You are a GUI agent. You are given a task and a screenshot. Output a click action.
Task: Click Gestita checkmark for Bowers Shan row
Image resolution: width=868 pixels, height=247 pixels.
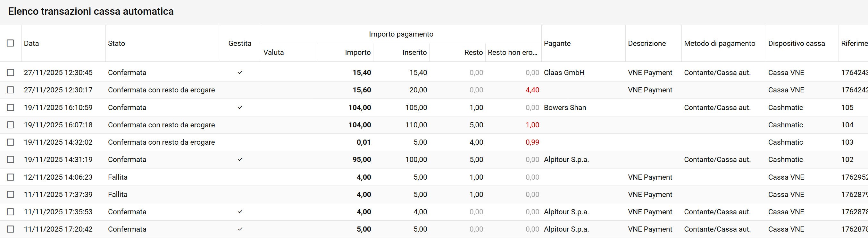(x=240, y=107)
